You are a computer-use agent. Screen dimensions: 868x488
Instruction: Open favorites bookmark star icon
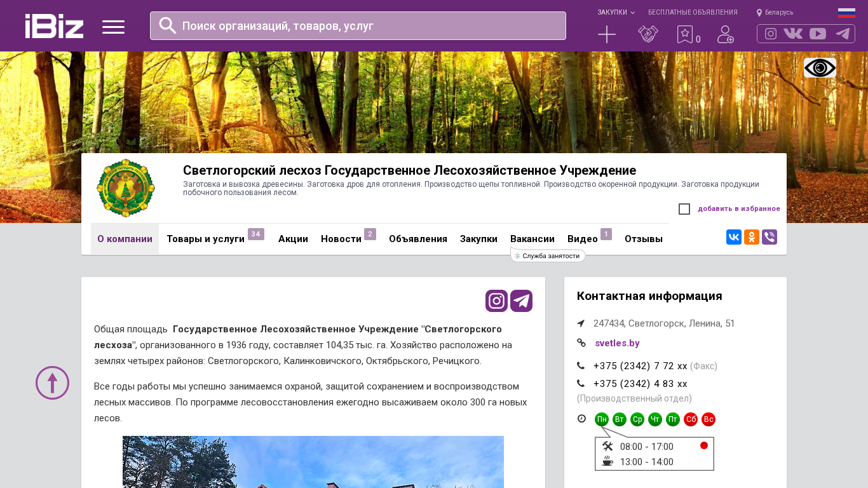coord(685,34)
